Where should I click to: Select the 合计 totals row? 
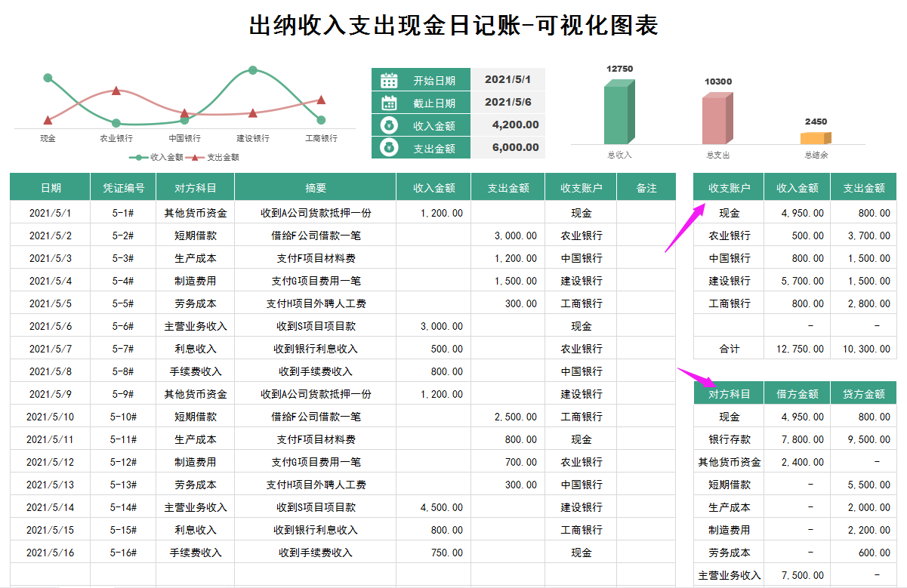(x=730, y=349)
